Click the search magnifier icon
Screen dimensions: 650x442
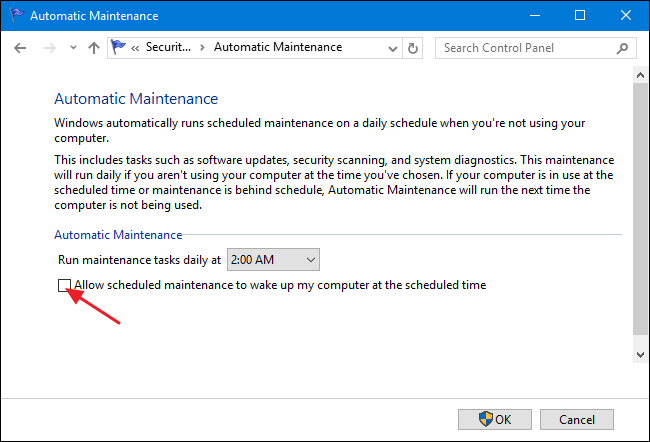[x=622, y=48]
